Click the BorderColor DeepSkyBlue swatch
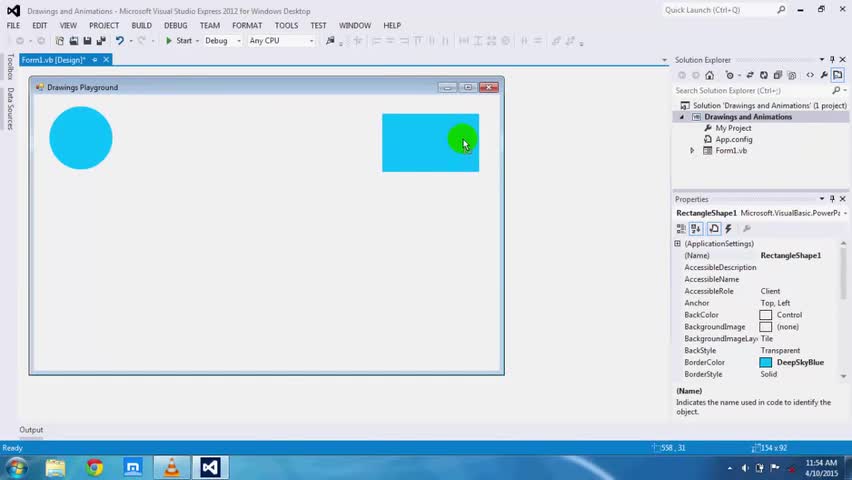The height and width of the screenshot is (480, 852). click(x=766, y=363)
